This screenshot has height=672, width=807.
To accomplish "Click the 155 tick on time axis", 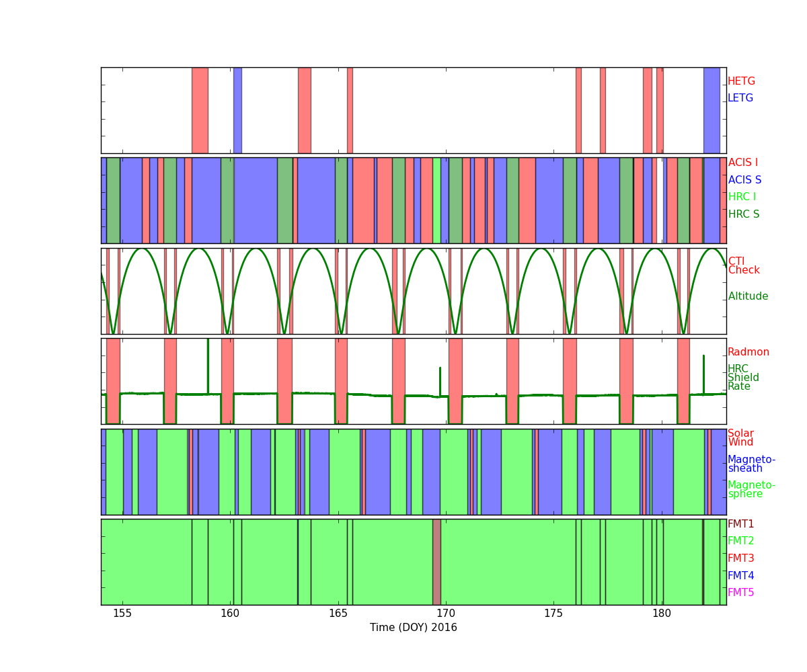I will pos(122,614).
